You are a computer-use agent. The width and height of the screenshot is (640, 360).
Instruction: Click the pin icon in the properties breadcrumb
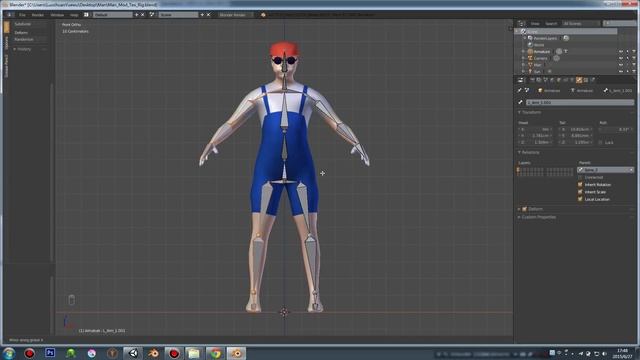[x=519, y=90]
